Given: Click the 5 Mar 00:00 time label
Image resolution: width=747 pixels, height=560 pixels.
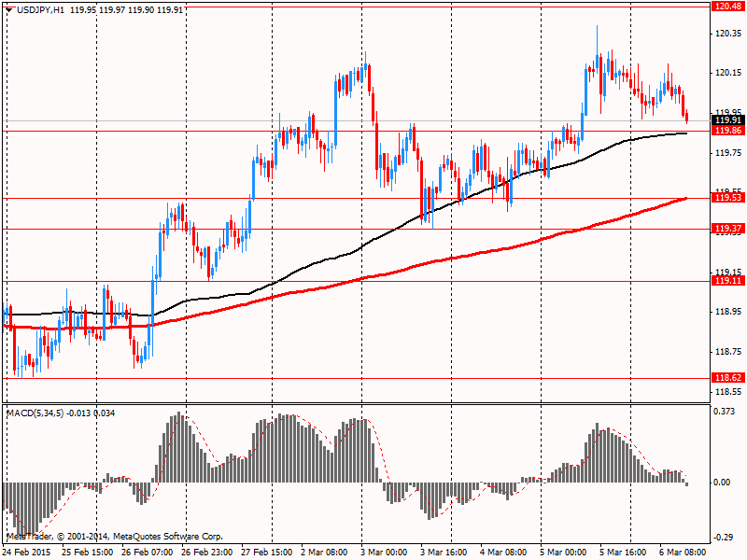Looking at the screenshot, I should (564, 553).
